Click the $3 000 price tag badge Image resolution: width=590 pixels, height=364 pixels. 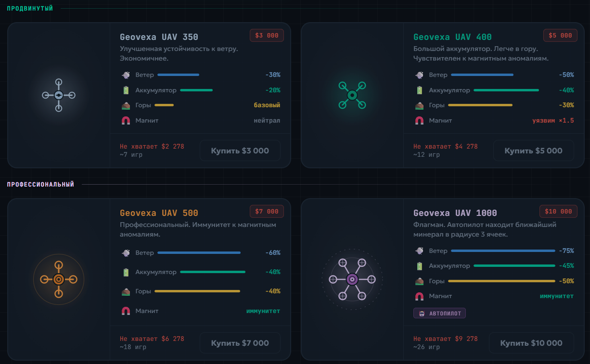[267, 36]
